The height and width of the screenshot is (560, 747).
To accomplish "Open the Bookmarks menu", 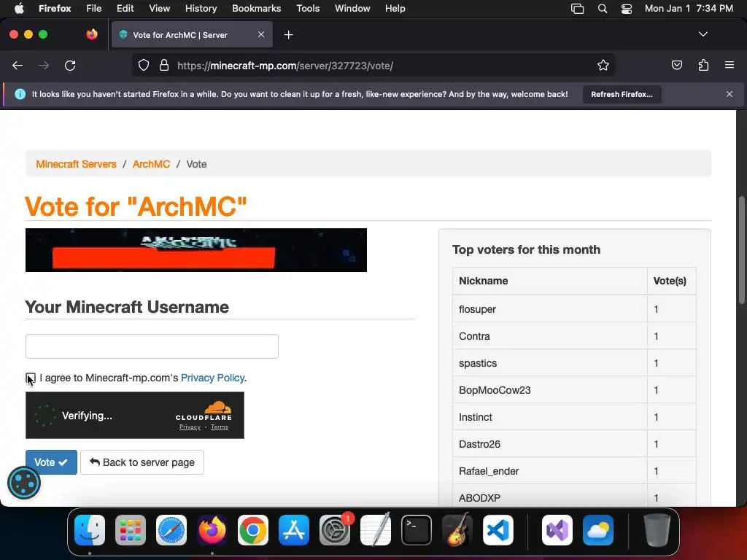I will point(256,9).
